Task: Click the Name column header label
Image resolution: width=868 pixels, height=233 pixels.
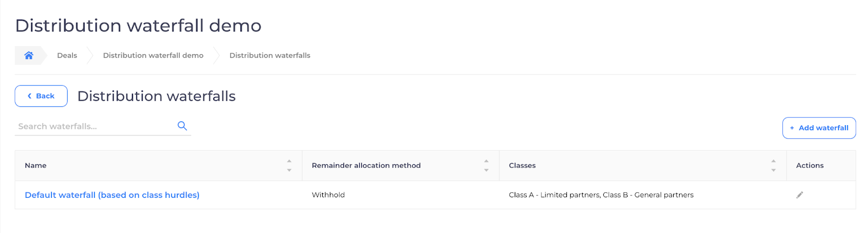Action: (x=36, y=166)
